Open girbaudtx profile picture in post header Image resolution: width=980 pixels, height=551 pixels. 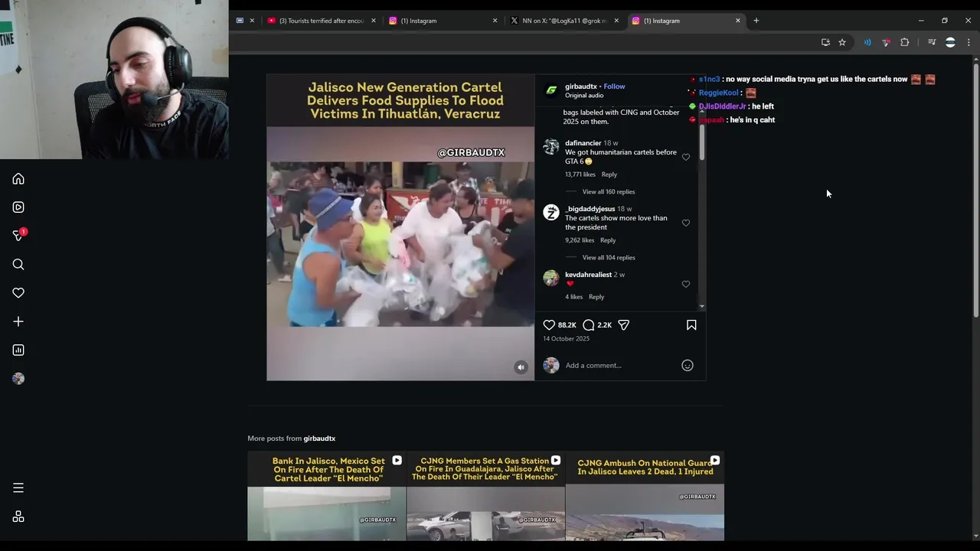(x=551, y=90)
